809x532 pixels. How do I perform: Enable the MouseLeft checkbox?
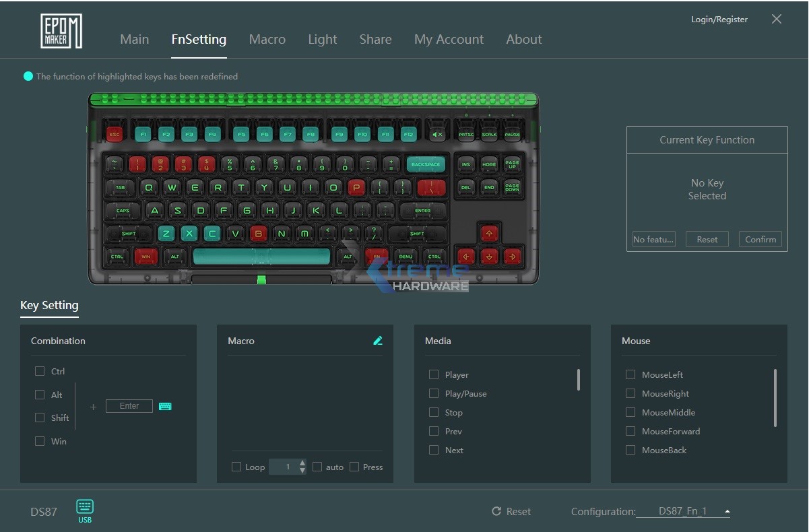click(x=630, y=374)
